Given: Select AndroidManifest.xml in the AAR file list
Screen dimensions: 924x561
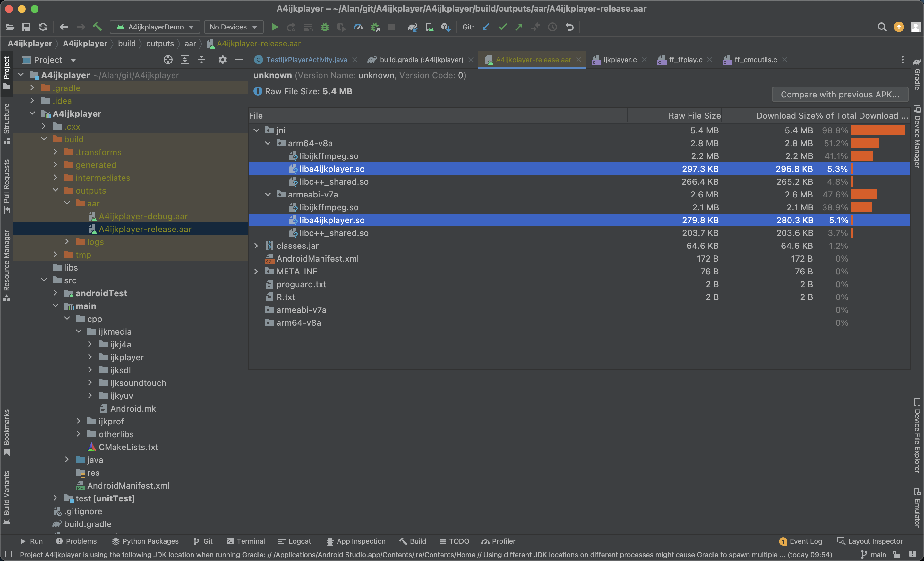Looking at the screenshot, I should click(317, 259).
